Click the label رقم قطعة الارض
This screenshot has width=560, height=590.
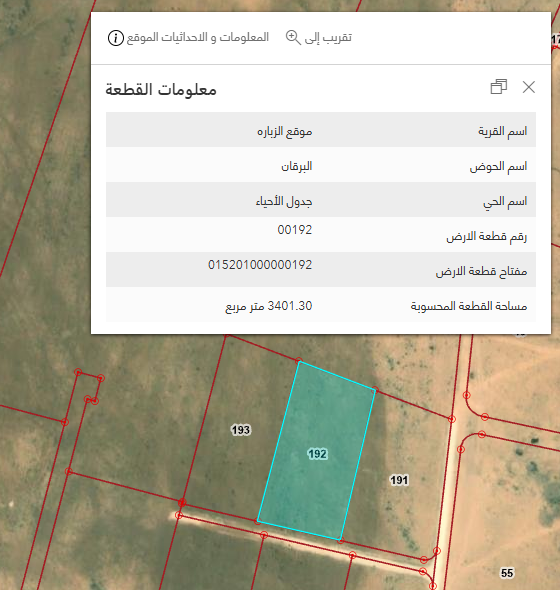(x=487, y=237)
